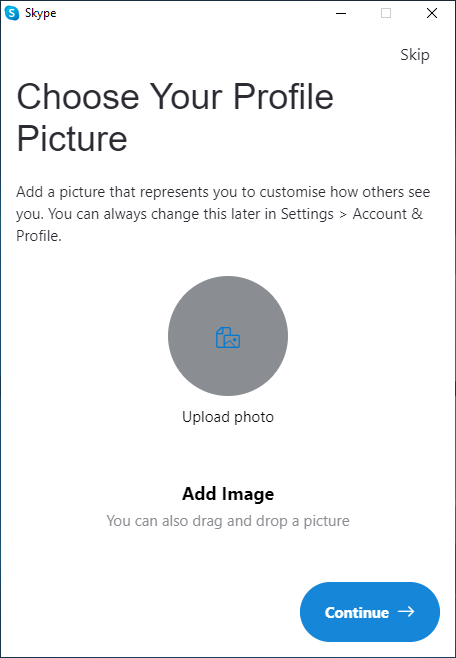This screenshot has width=456, height=658.
Task: Click the Upload photo label
Action: click(x=228, y=417)
